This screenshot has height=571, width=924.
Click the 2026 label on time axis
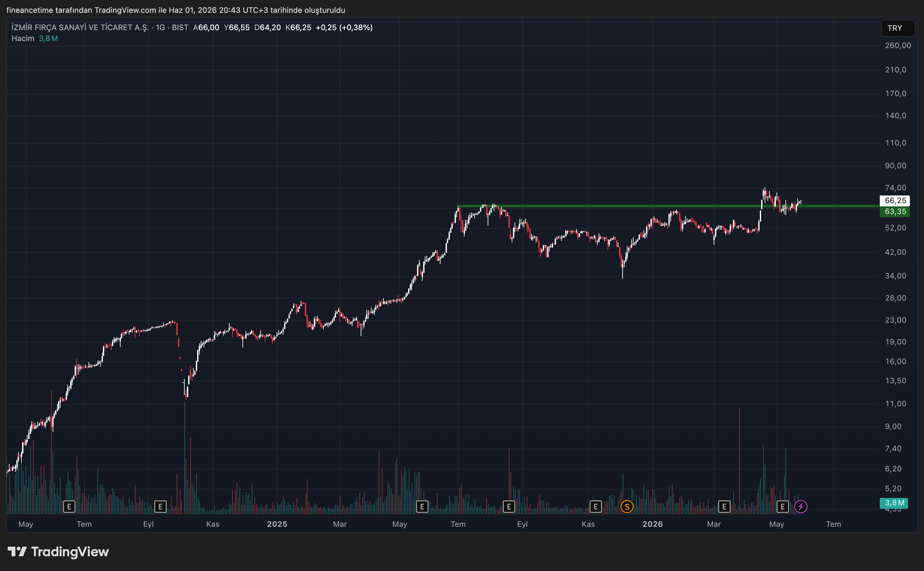click(x=652, y=524)
